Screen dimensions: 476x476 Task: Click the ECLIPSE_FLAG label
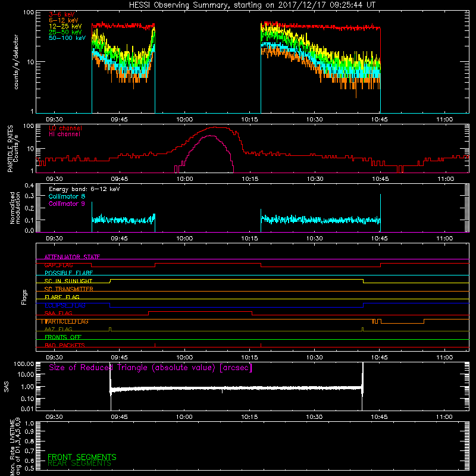tap(65, 305)
